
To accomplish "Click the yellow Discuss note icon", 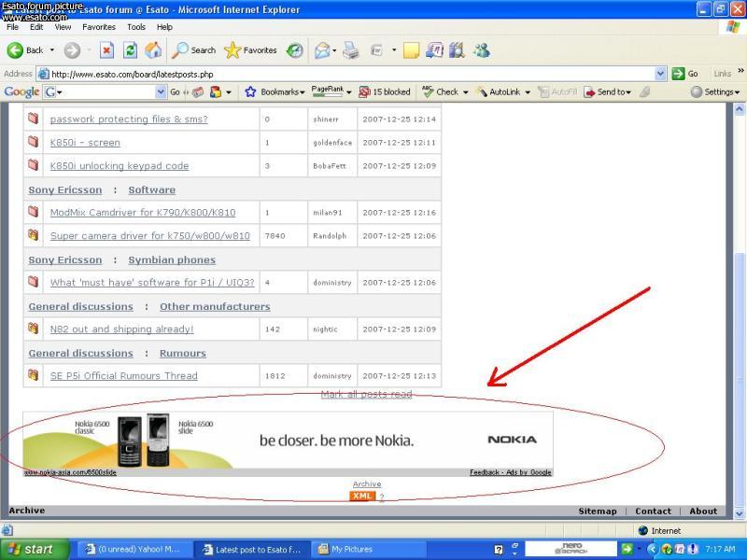I will point(411,50).
